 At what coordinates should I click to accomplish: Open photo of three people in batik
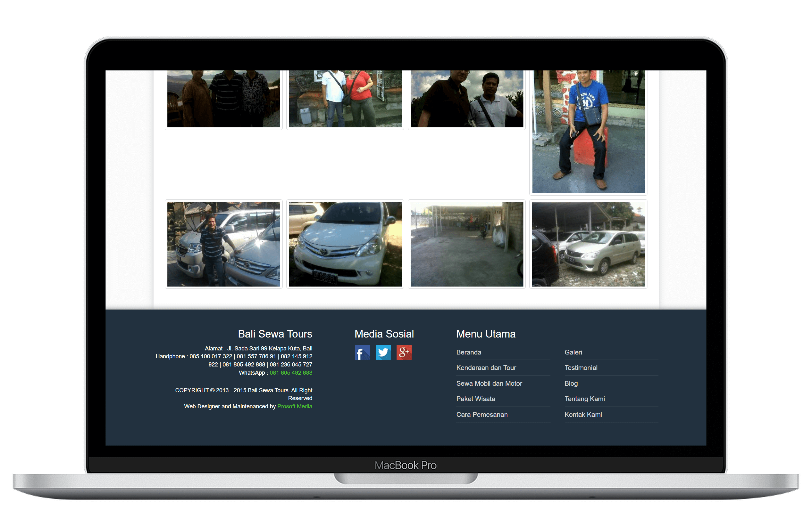click(224, 99)
